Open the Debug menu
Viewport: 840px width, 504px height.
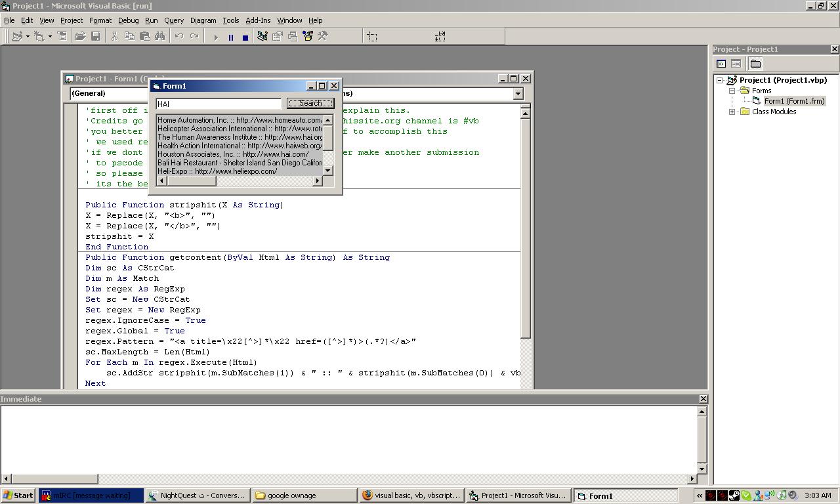[128, 20]
